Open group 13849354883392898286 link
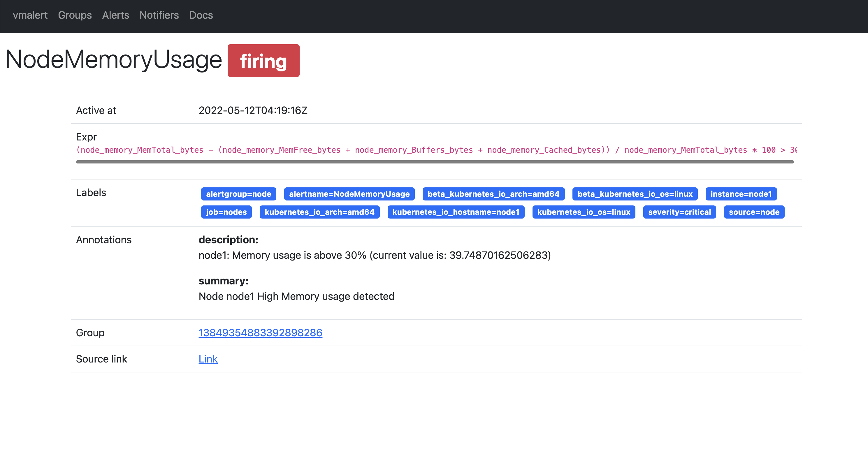 click(x=260, y=333)
